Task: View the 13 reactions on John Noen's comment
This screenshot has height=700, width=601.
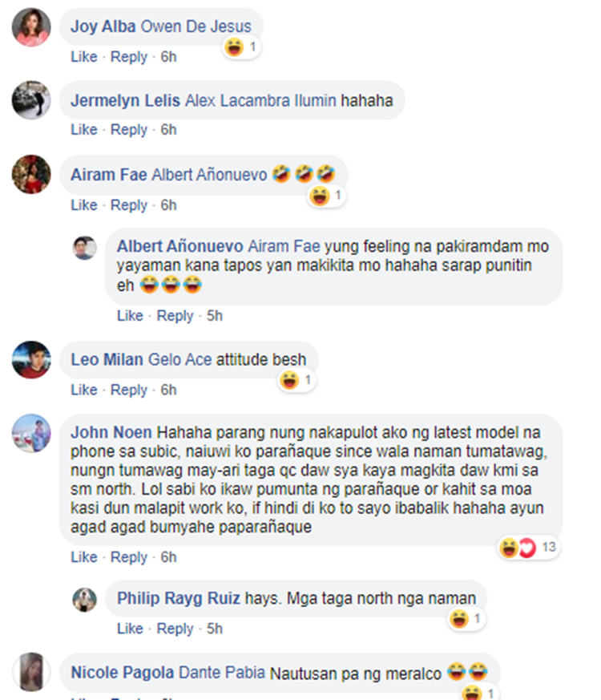Action: click(x=549, y=547)
